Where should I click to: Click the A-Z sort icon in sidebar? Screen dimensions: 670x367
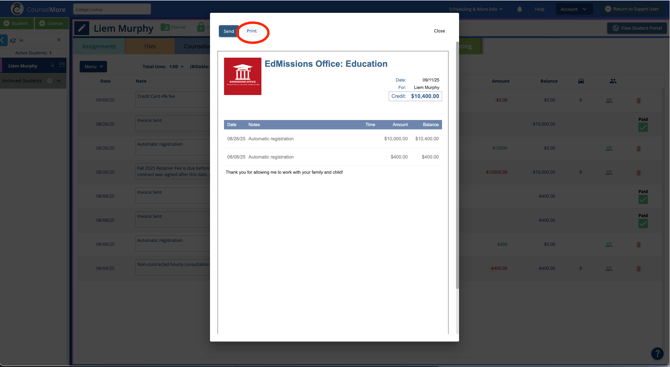click(13, 40)
